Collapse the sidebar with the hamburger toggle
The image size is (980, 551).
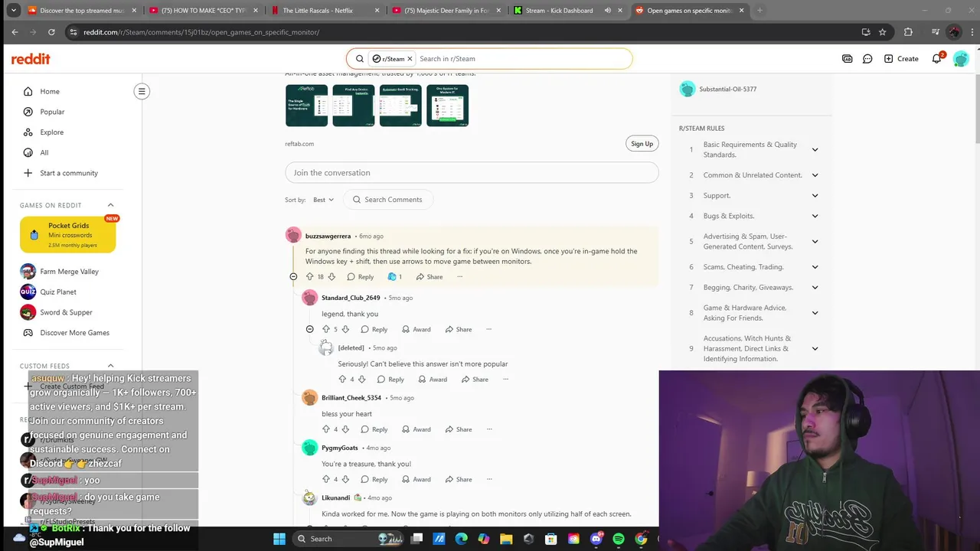tap(142, 91)
